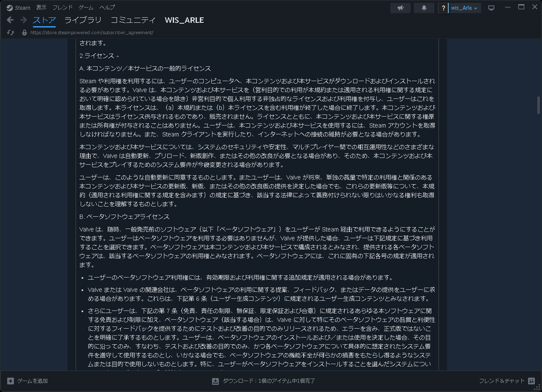Click the code icon left of the URL
Viewport: 542px width, 392px height.
click(10, 33)
